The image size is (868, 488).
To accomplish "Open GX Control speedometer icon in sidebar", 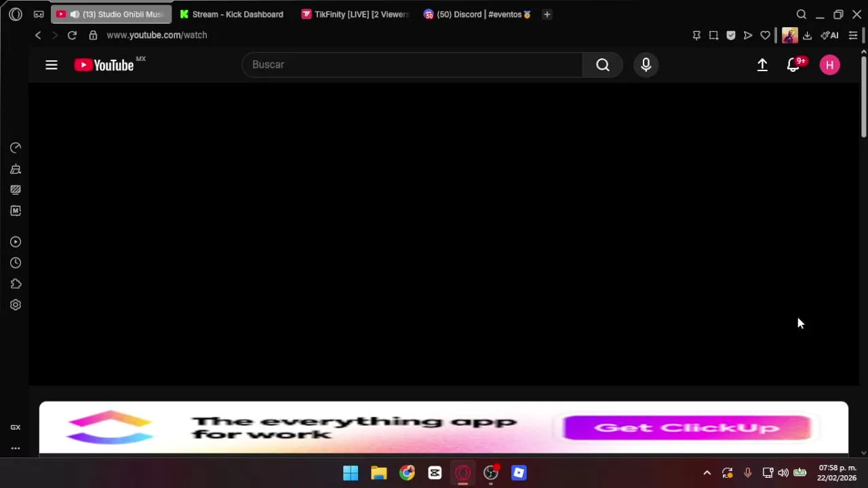I will click(16, 148).
